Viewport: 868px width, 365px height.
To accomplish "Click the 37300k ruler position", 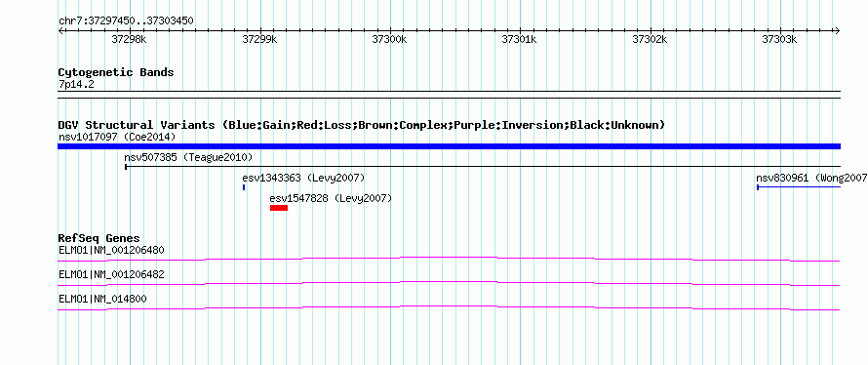I will click(x=390, y=39).
